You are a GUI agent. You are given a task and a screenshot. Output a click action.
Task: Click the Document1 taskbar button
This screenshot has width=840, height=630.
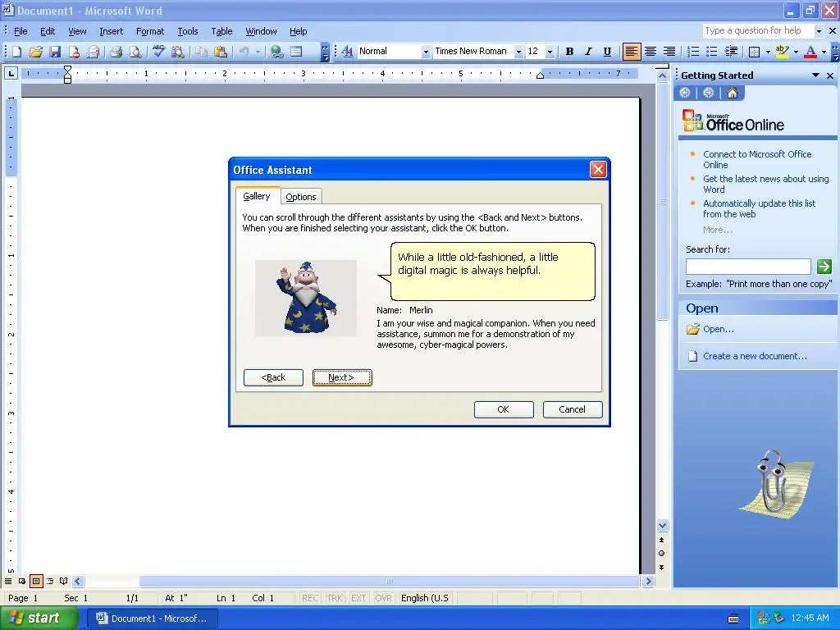(x=152, y=619)
